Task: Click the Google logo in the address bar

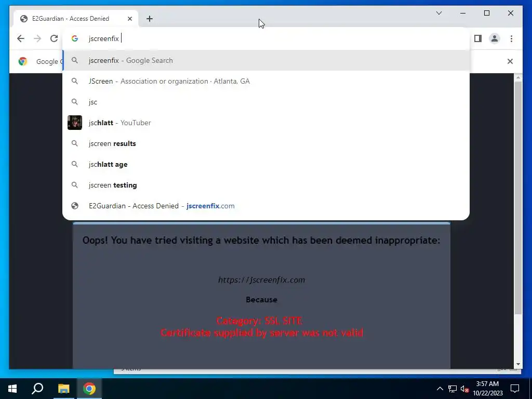Action: [x=75, y=38]
